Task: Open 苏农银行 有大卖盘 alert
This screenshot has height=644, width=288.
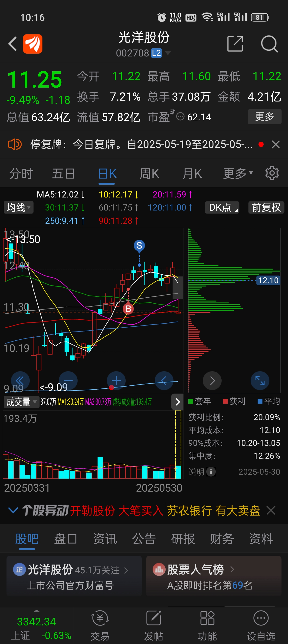Action: pyautogui.click(x=213, y=510)
